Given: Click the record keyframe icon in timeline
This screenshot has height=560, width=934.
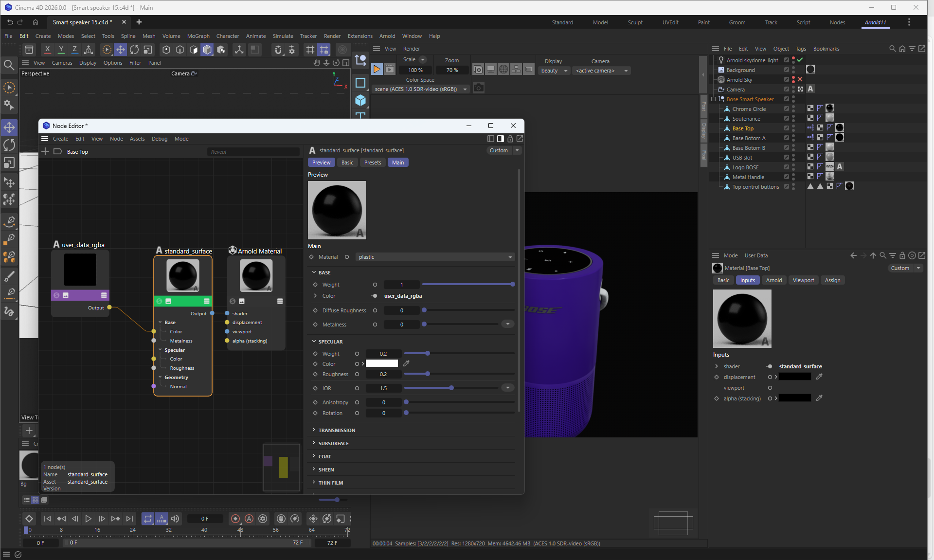Looking at the screenshot, I should click(x=235, y=519).
